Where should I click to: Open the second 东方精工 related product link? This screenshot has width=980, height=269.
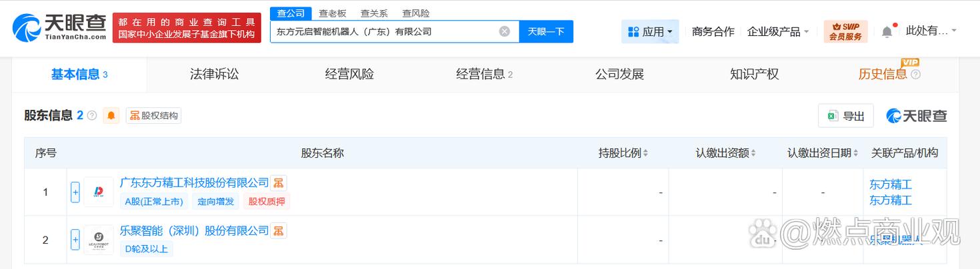(x=890, y=200)
